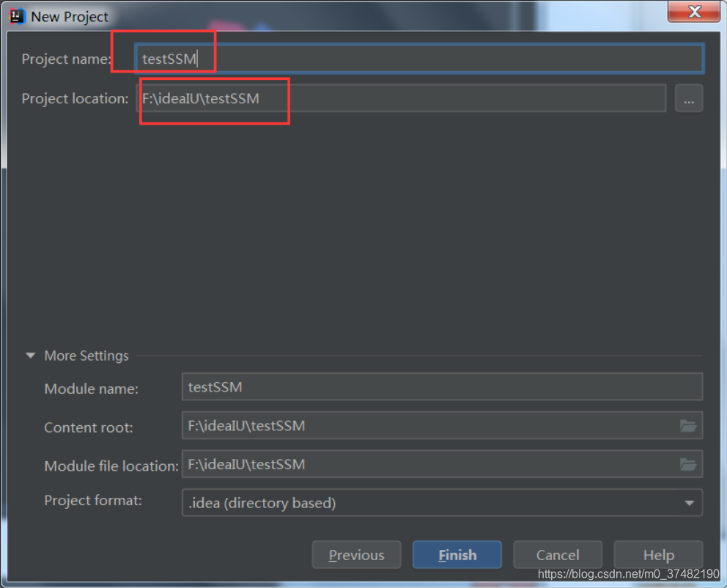Click the IntelliJ IDEA logo in title bar

[x=17, y=16]
